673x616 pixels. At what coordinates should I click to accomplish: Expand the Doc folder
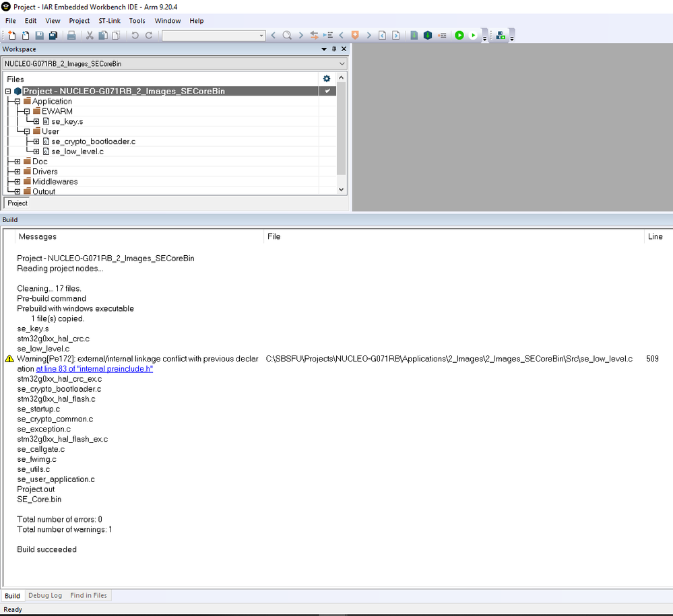[x=18, y=162]
